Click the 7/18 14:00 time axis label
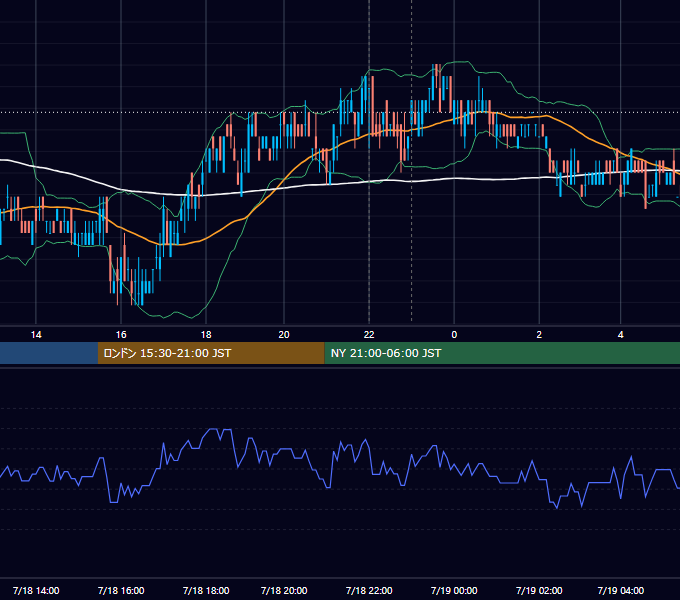680x600 pixels. point(36,590)
